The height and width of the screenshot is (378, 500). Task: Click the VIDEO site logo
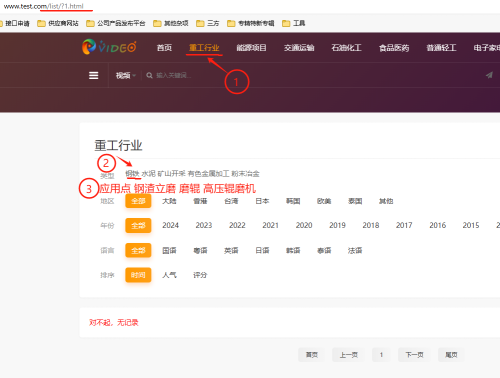[109, 47]
